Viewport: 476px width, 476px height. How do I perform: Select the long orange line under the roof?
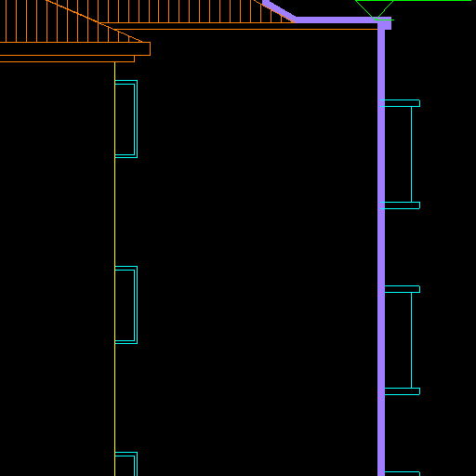click(246, 30)
